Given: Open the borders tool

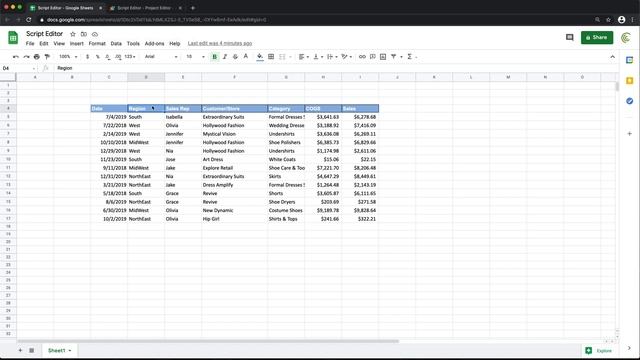Looking at the screenshot, I should (271, 57).
